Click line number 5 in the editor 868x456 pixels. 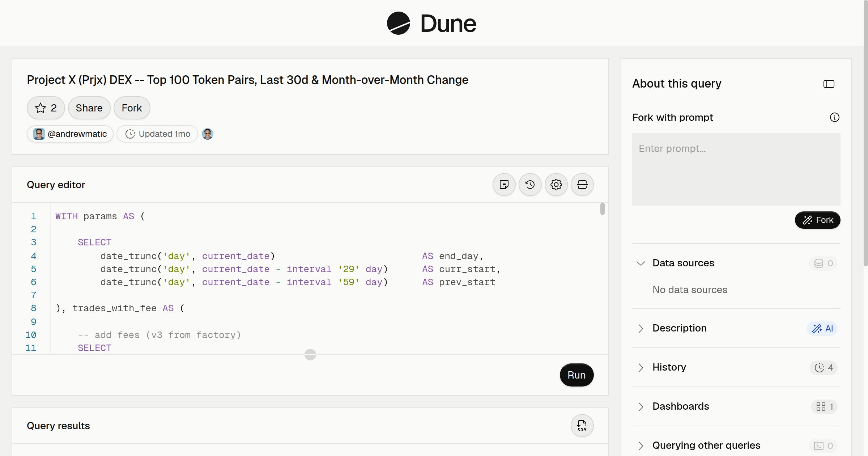point(34,269)
